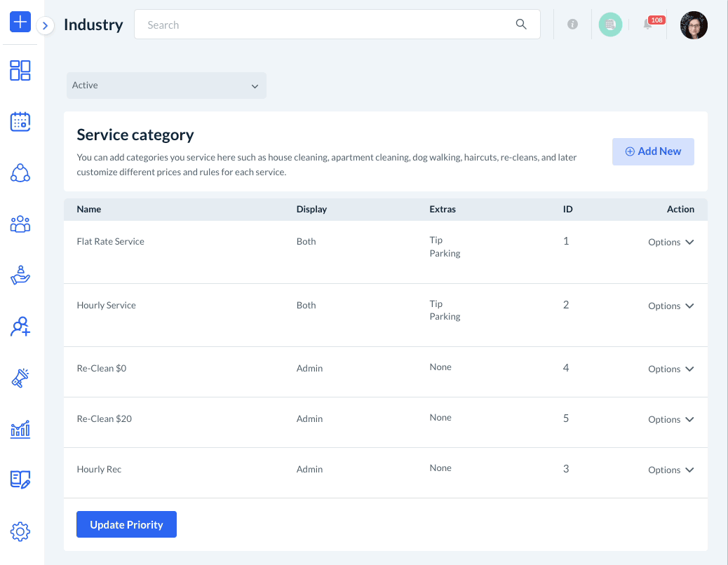Click the add-user icon in sidebar
Viewport: 728px width, 565px height.
20,327
